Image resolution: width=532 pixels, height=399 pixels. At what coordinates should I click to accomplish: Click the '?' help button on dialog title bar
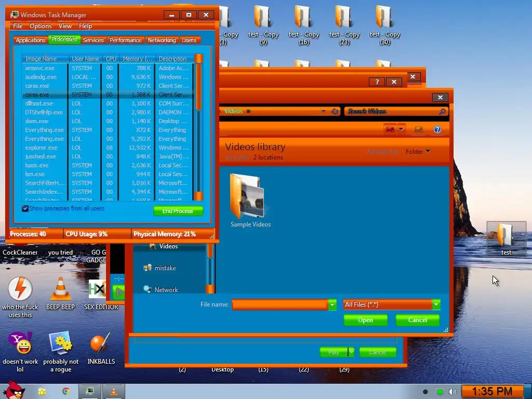tap(377, 82)
